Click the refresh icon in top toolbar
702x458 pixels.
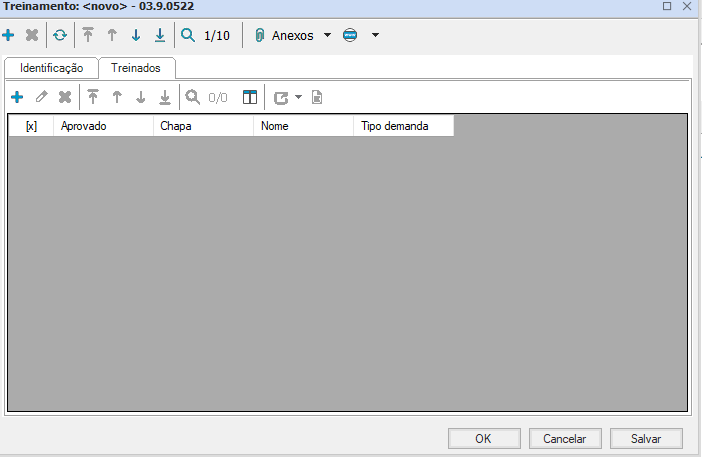[x=60, y=36]
